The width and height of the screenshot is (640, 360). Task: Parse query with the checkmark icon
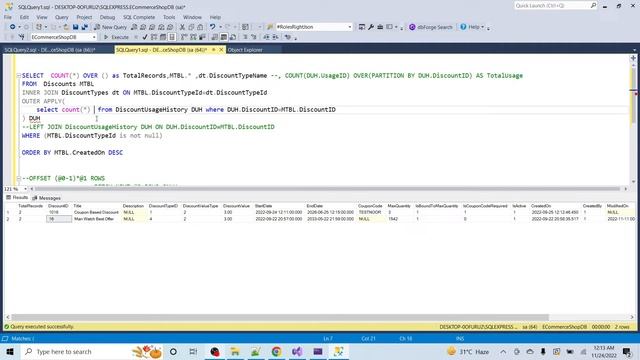pyautogui.click(x=145, y=37)
